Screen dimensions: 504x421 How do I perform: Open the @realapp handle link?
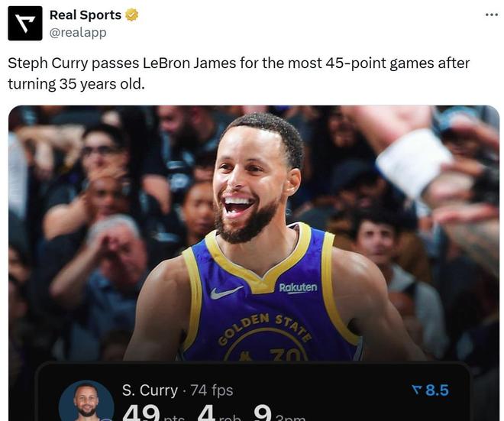(77, 32)
